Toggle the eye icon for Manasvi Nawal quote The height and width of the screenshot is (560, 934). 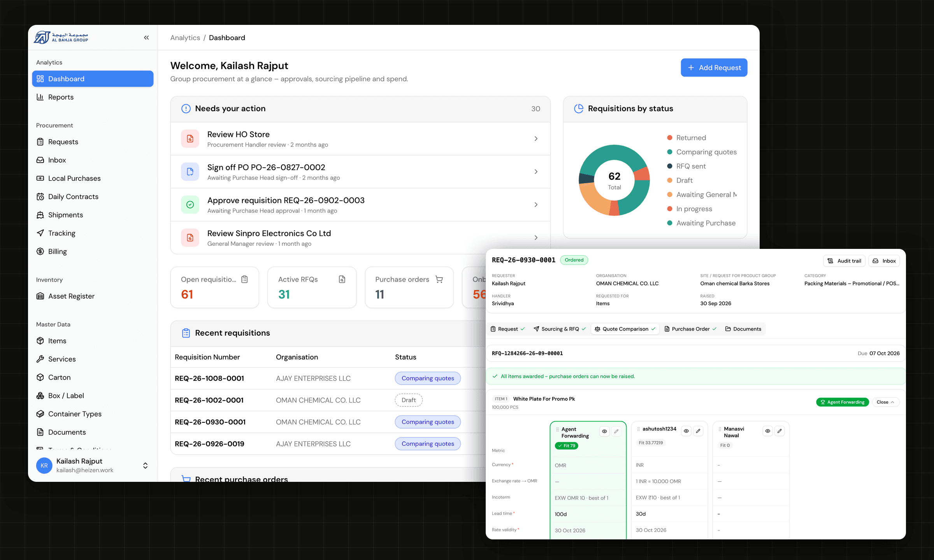click(x=767, y=431)
